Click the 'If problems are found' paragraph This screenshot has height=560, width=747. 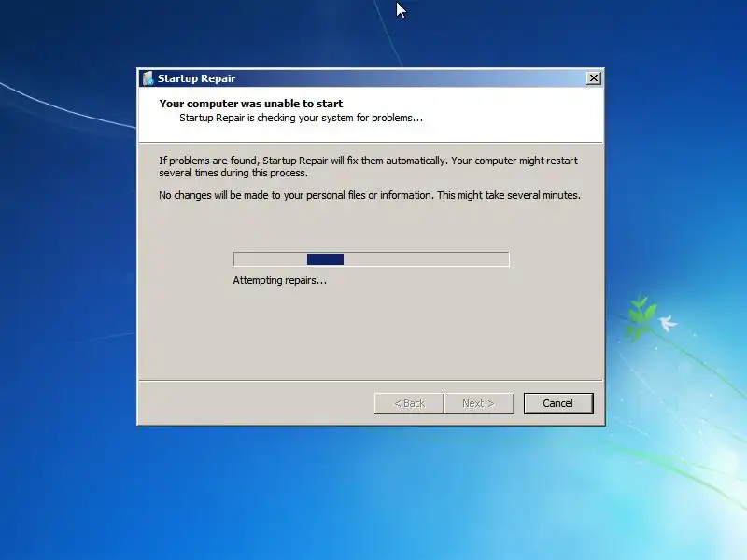click(x=368, y=167)
